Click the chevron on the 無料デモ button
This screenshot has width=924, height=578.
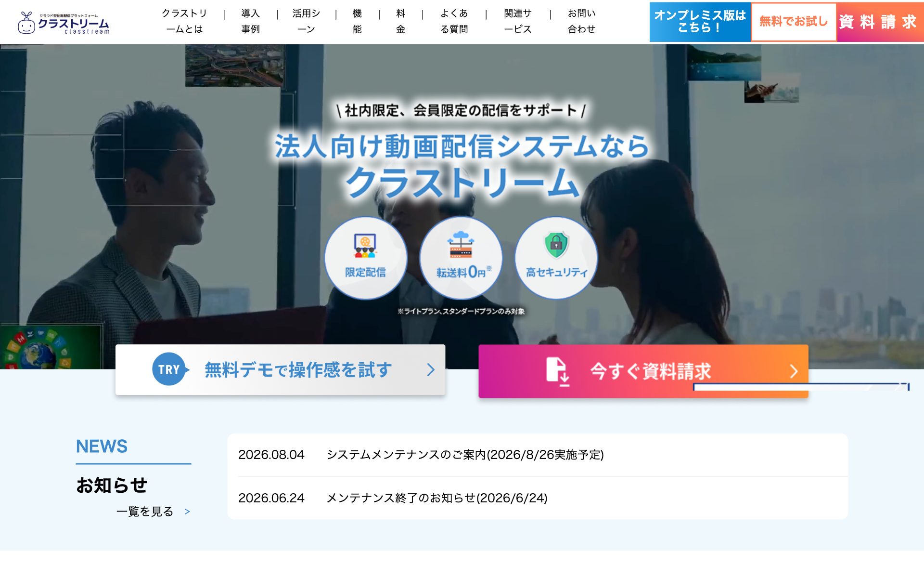click(x=431, y=369)
